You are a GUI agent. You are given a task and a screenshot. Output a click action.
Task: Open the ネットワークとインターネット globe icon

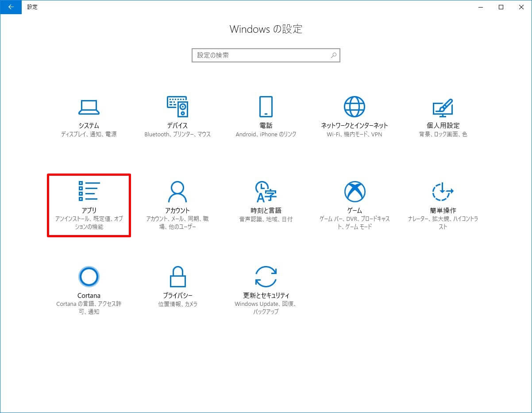355,106
